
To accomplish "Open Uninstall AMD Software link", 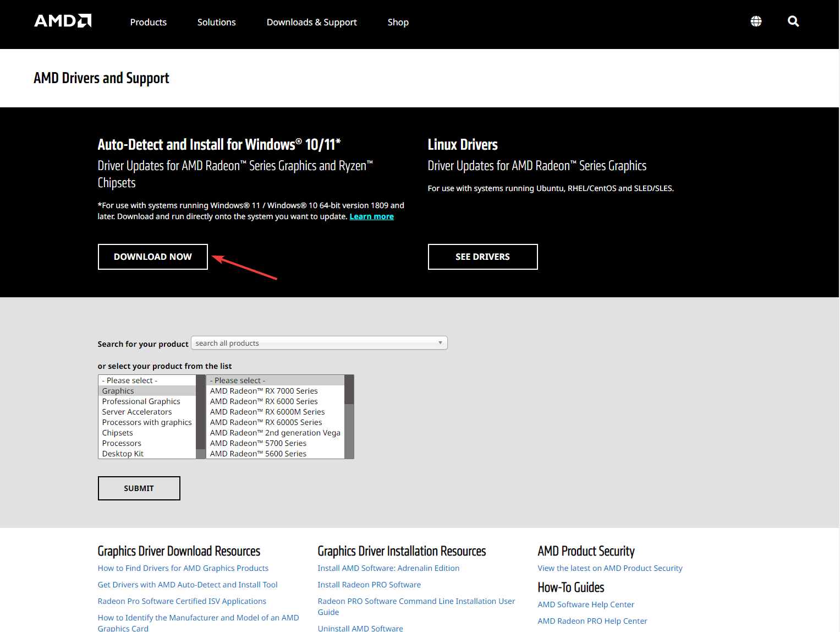I will [x=360, y=628].
